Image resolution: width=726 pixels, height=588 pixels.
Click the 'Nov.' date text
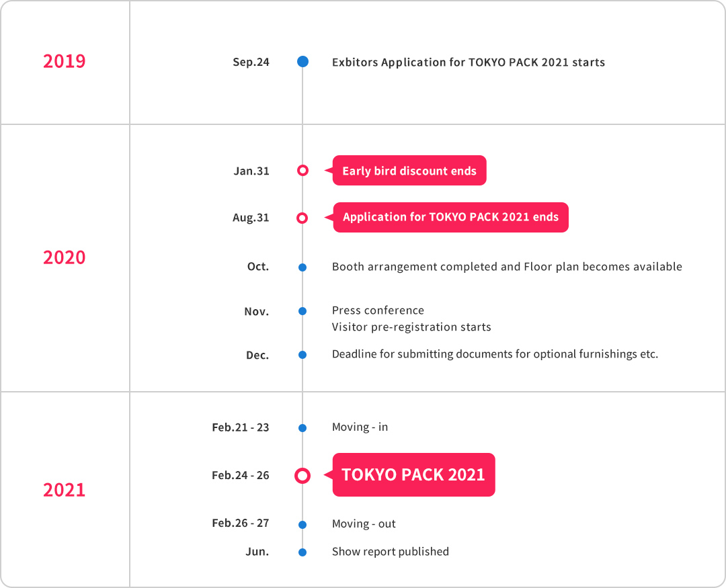coord(257,312)
